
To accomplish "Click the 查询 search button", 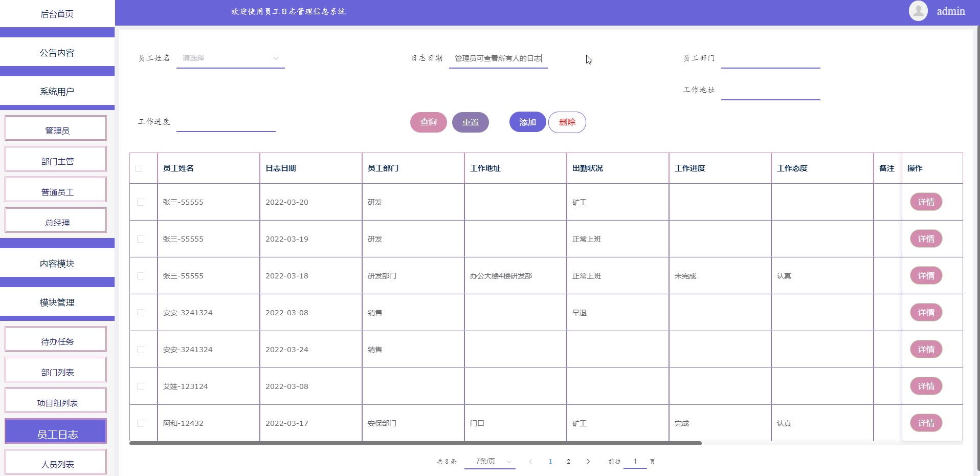I will (429, 122).
